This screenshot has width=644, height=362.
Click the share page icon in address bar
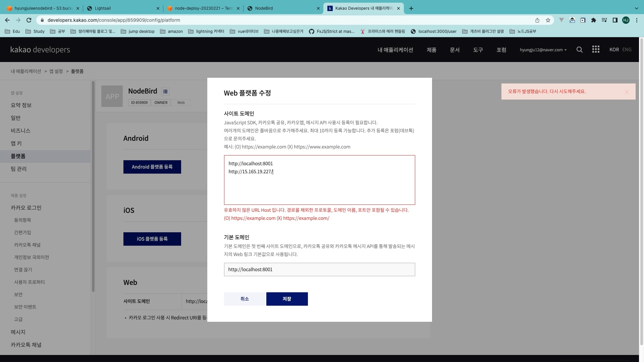(x=537, y=20)
